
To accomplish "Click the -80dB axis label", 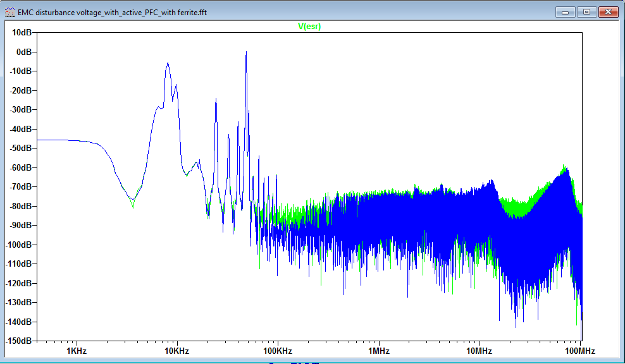I will pos(21,206).
